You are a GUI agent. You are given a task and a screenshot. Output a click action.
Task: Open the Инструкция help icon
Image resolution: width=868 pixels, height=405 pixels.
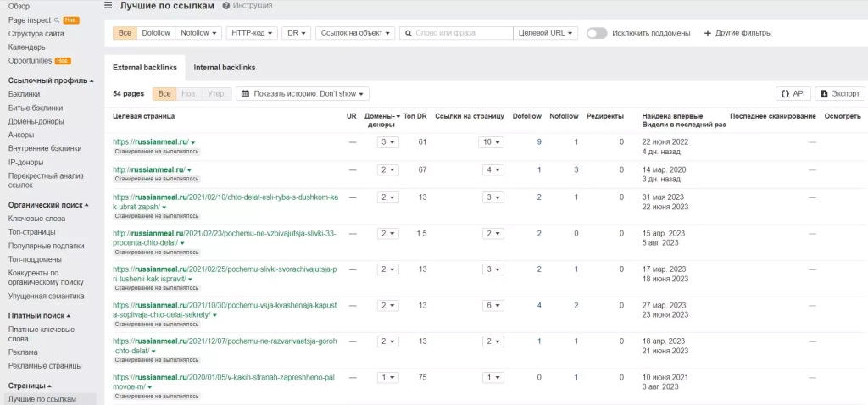point(225,6)
